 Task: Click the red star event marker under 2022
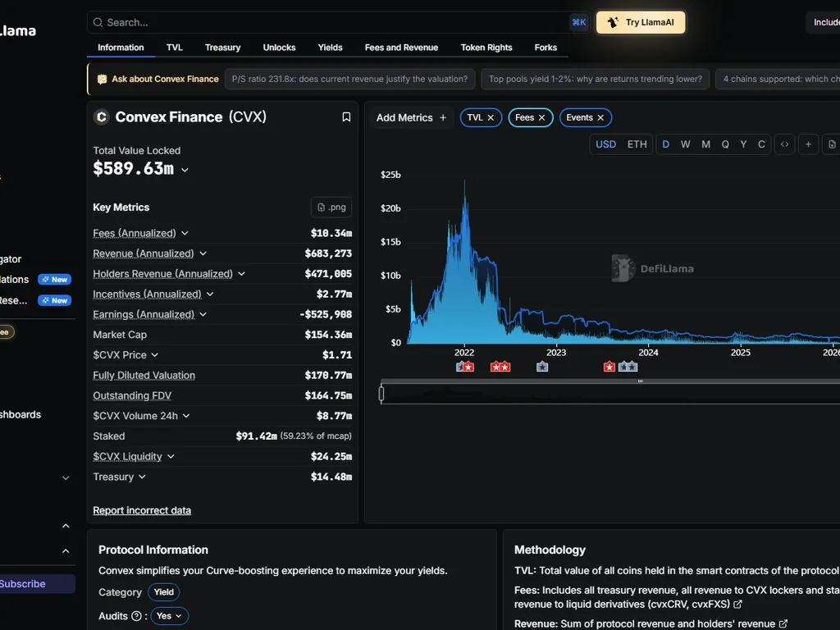point(468,367)
